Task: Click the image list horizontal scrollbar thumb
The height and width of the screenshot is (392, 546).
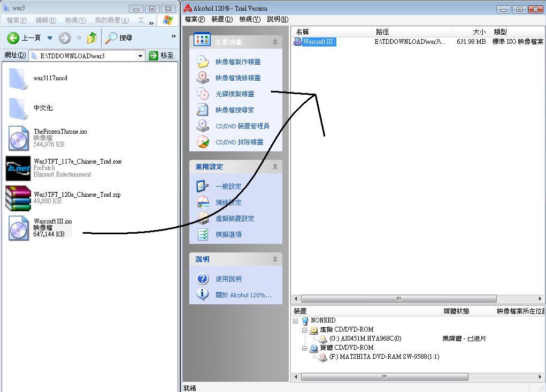Action: click(x=399, y=299)
